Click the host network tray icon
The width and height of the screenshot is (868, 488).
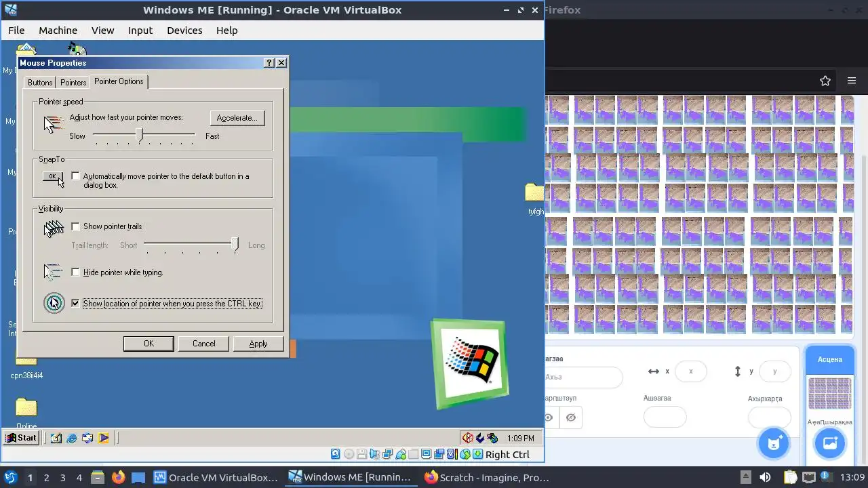point(808,477)
